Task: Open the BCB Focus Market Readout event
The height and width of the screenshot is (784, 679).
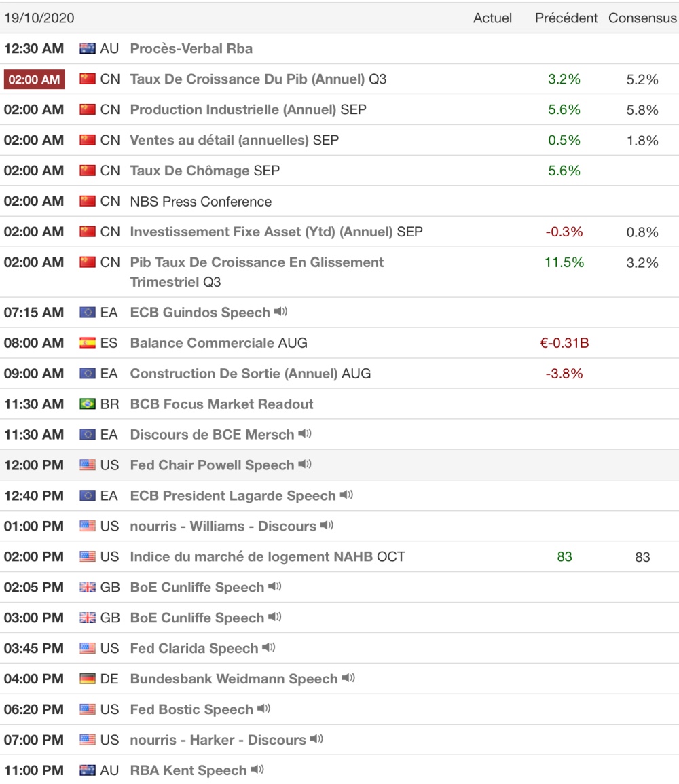Action: pos(221,404)
